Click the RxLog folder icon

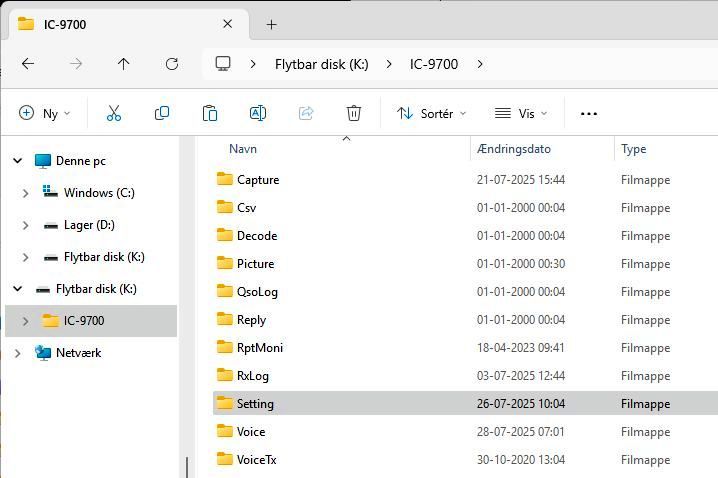point(224,375)
